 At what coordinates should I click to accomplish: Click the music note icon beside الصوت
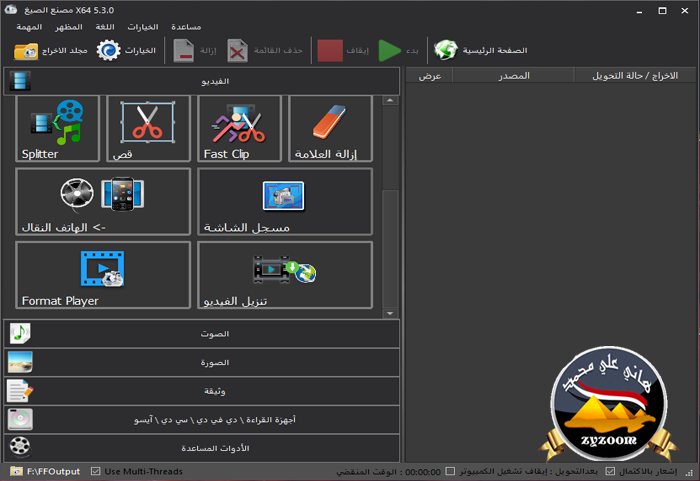(20, 333)
